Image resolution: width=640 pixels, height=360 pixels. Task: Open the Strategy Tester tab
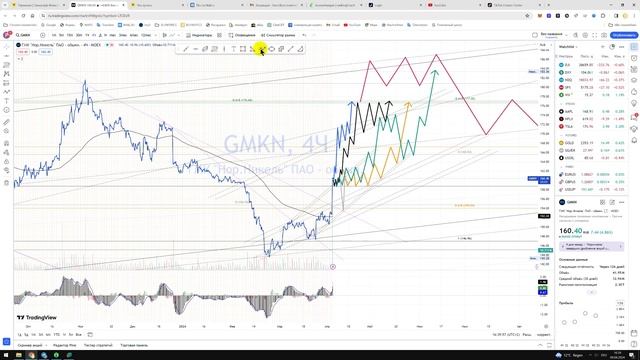click(x=98, y=345)
